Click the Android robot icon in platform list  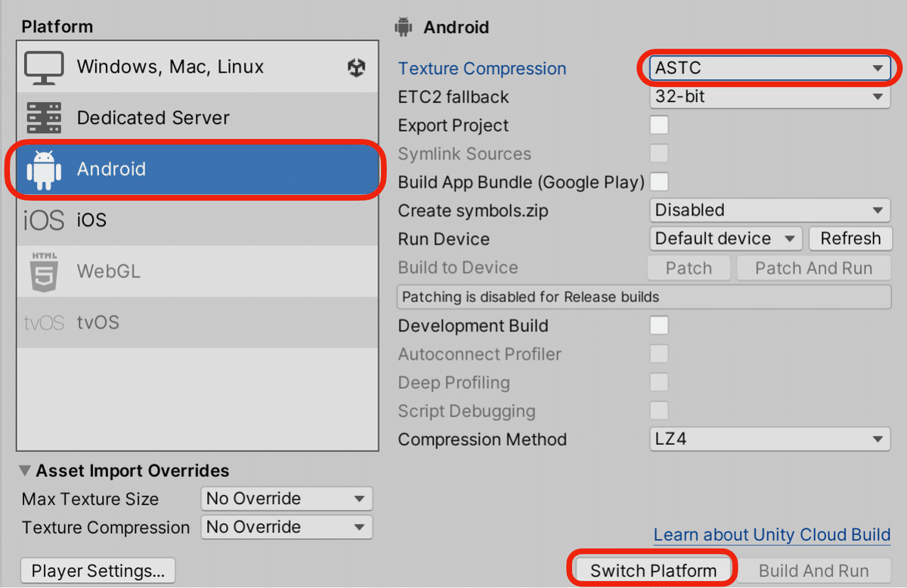coord(44,169)
